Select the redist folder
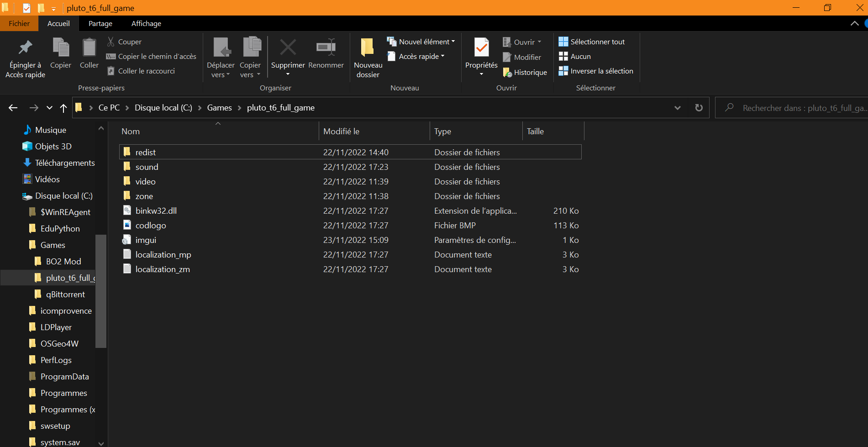Image resolution: width=868 pixels, height=447 pixels. [x=350, y=152]
